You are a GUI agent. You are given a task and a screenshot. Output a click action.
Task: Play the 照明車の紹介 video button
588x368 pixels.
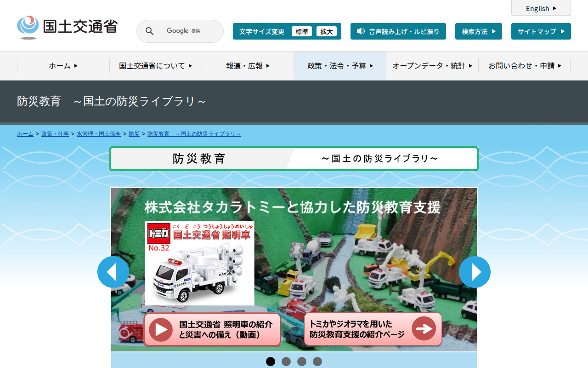point(212,330)
